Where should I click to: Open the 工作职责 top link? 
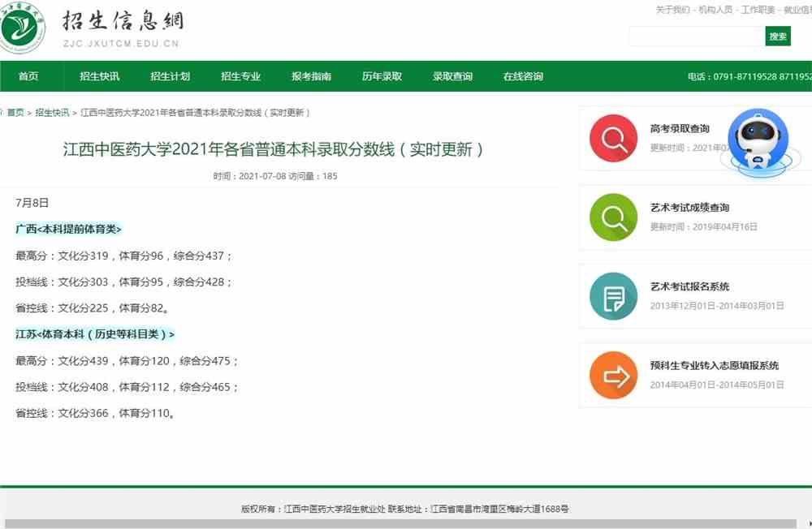(758, 10)
